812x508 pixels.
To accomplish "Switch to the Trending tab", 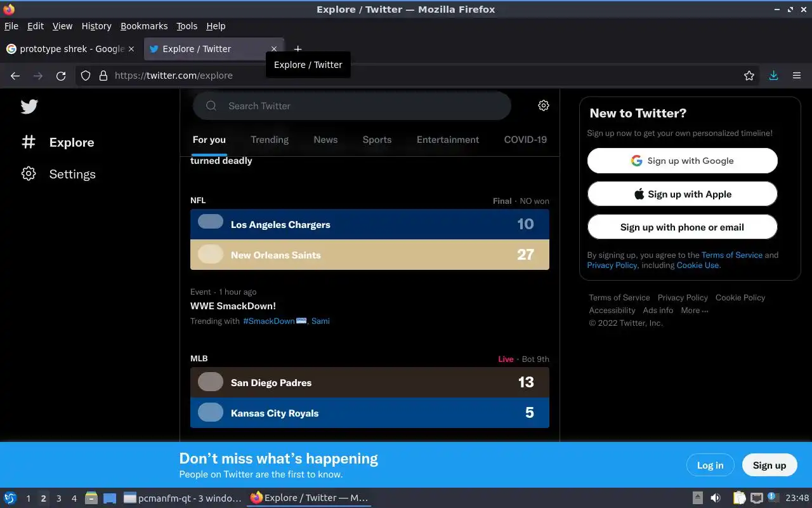I will tap(270, 140).
